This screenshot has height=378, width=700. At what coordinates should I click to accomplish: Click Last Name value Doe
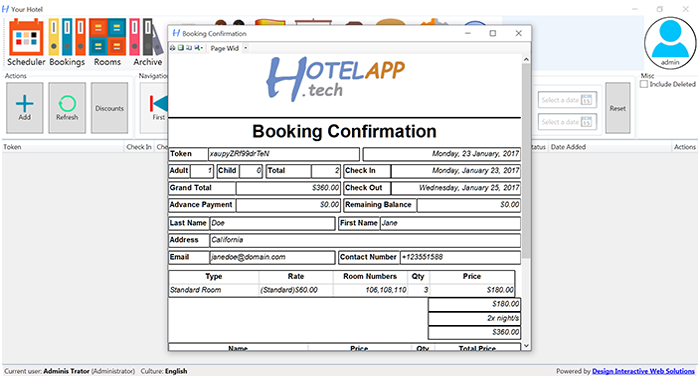pyautogui.click(x=272, y=223)
